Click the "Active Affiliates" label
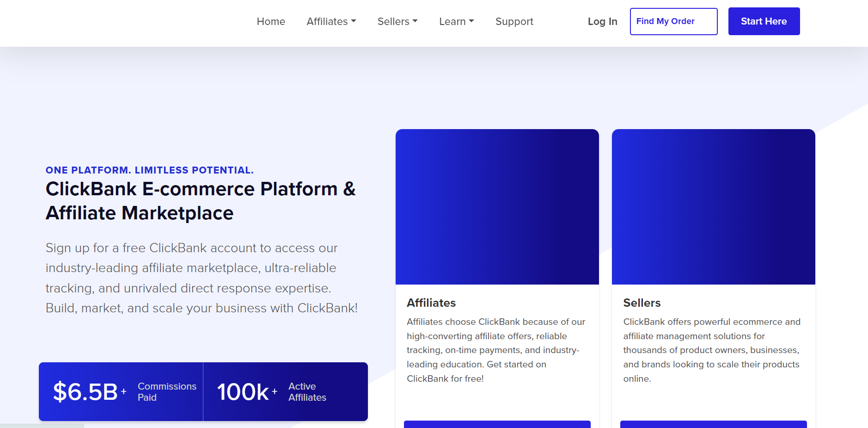The width and height of the screenshot is (868, 428). 307,392
